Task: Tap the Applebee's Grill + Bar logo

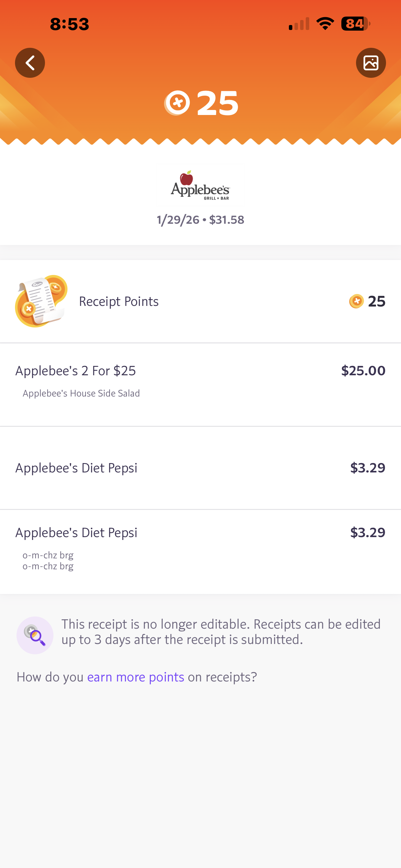Action: (200, 185)
